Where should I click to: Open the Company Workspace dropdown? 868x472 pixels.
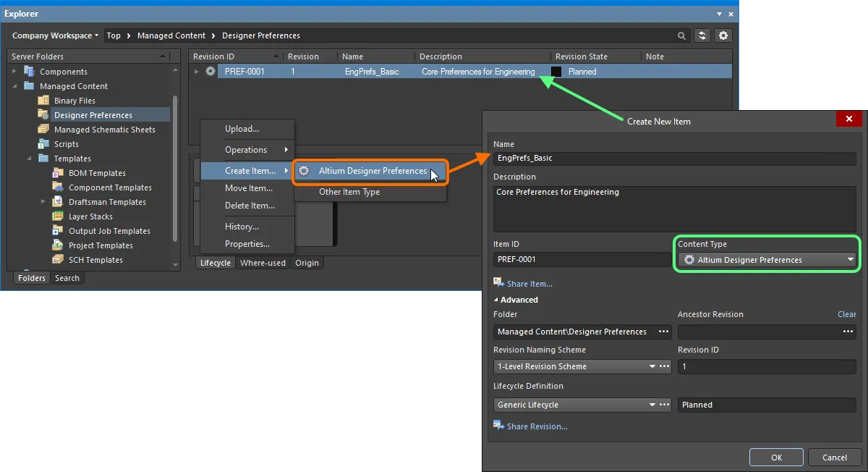[x=56, y=35]
